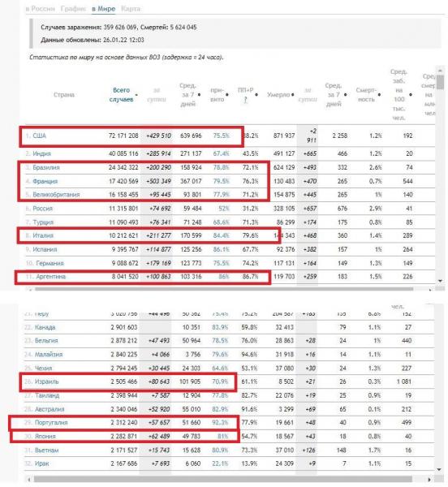Viewport: 448px width, 487px height.
Task: Click daily increase «+503 349» for Франция
Action: (158, 181)
